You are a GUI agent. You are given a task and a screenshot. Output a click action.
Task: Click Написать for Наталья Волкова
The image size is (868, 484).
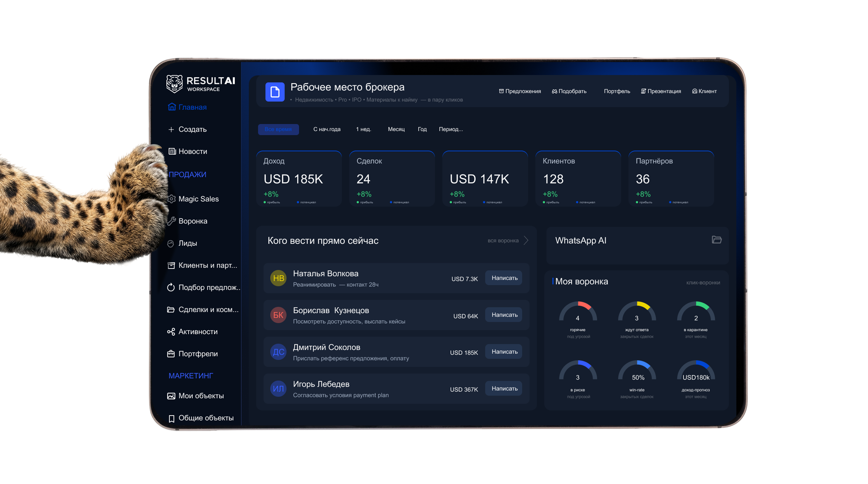tap(504, 278)
